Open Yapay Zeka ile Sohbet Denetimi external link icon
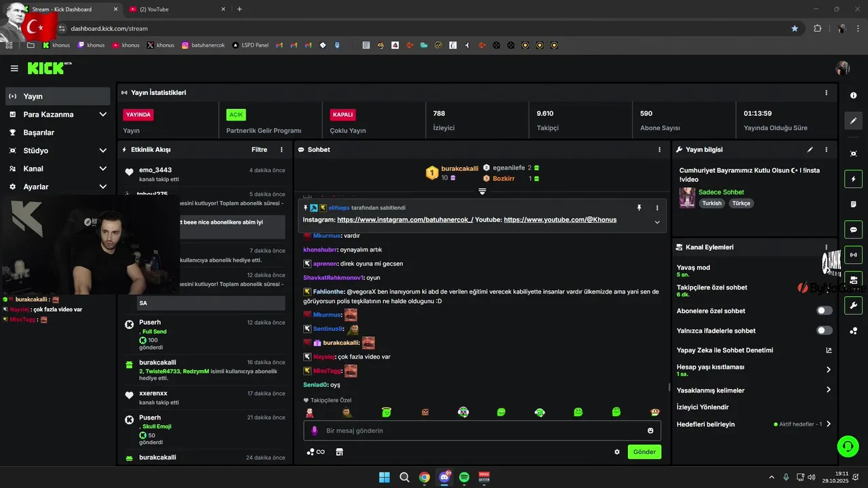 tap(829, 350)
